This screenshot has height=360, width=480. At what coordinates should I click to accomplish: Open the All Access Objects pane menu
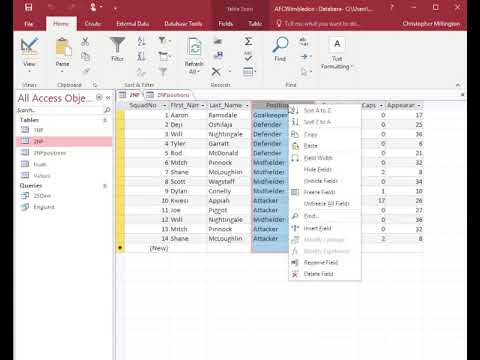click(x=99, y=97)
